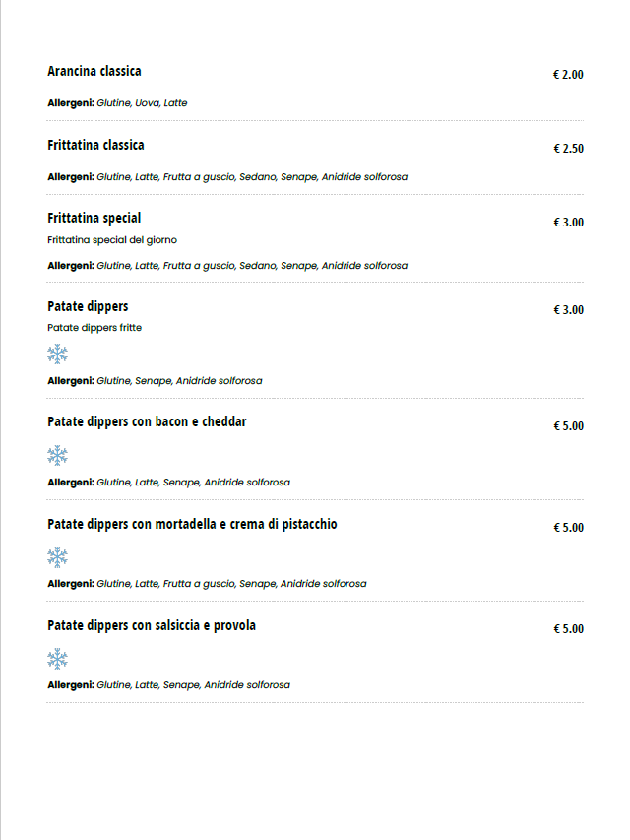The height and width of the screenshot is (840, 630).
Task: Click the € 2.00 price of Arancina classica
Action: 568,75
